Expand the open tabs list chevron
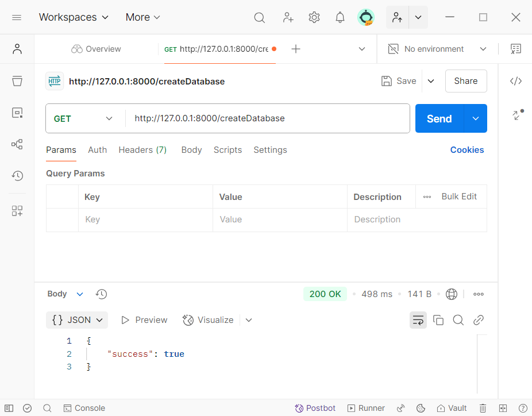 362,49
